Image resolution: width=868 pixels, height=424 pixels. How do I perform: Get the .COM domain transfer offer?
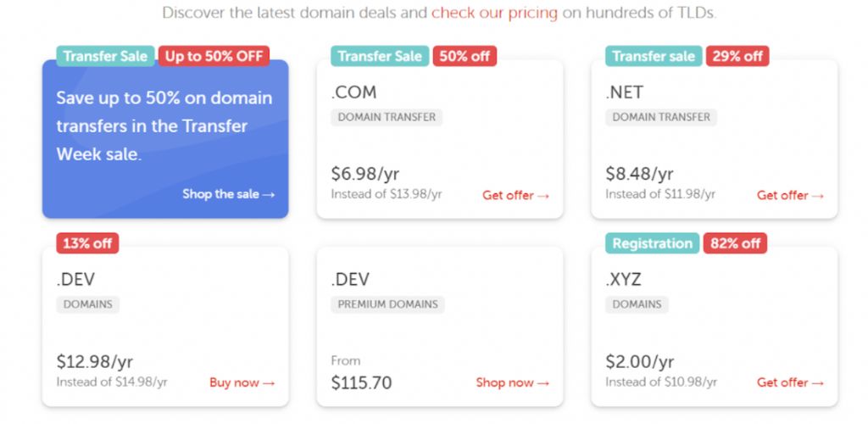(x=515, y=195)
